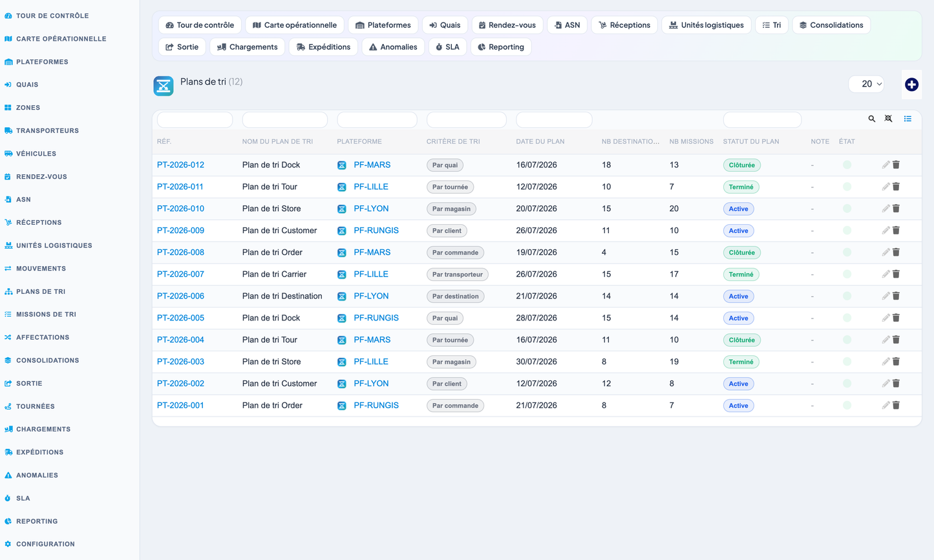The width and height of the screenshot is (934, 560).
Task: Open PF-LILLE platform link in PT-2026-011 row
Action: [x=371, y=187]
